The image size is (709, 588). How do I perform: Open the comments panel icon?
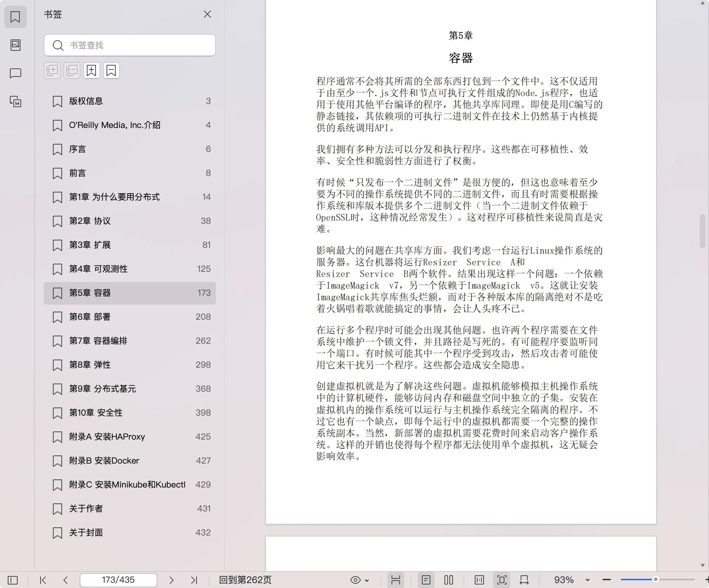16,73
